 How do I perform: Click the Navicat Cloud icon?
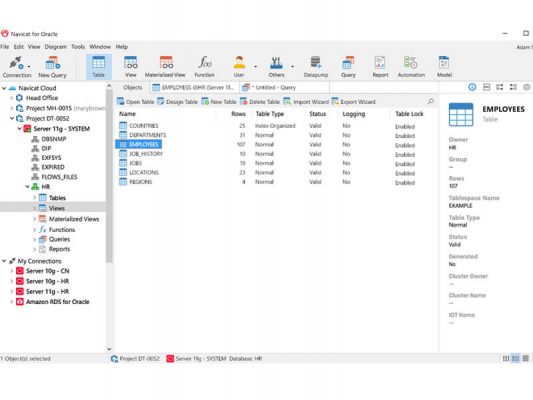tap(12, 88)
